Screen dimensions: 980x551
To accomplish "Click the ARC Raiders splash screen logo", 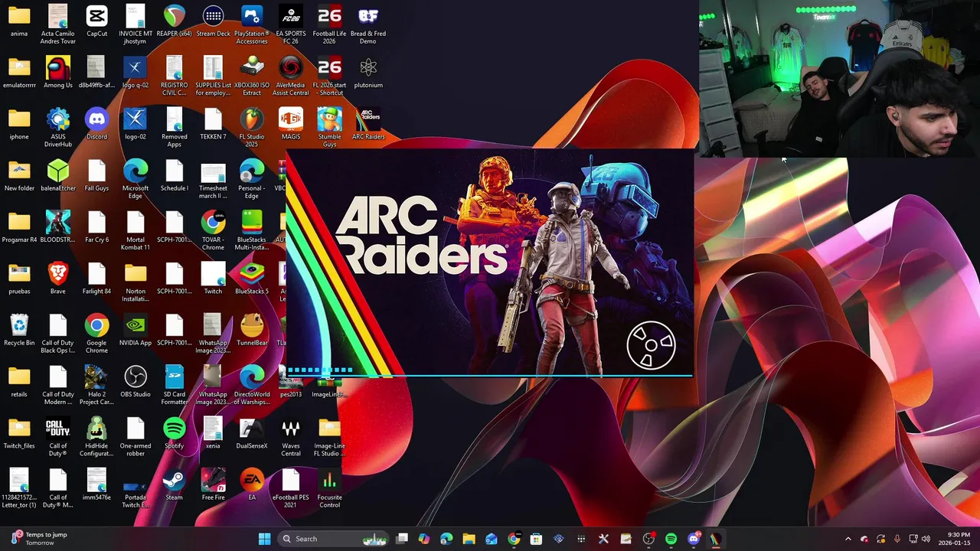I will (420, 234).
